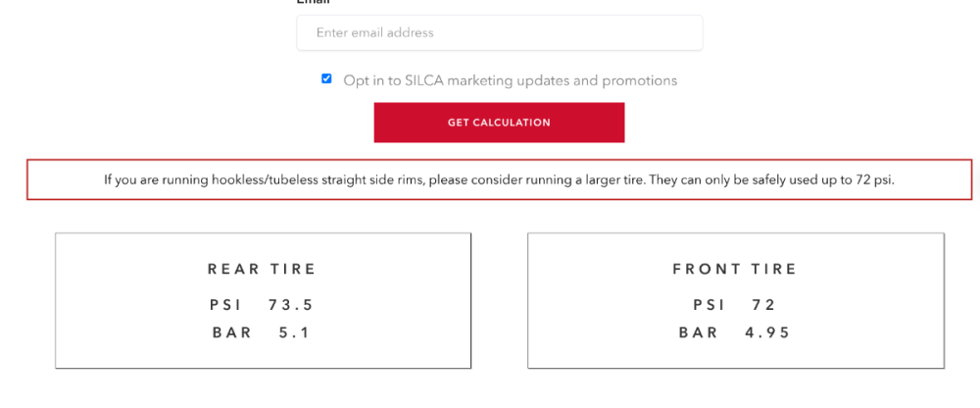Click the hookless rims warning message
This screenshot has width=980, height=408.
tap(499, 179)
